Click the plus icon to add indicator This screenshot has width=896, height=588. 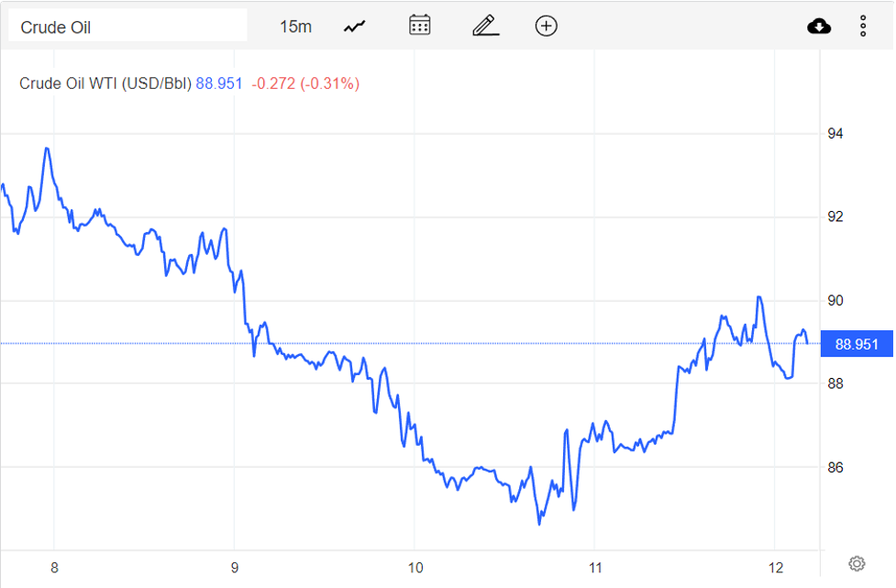pos(546,26)
